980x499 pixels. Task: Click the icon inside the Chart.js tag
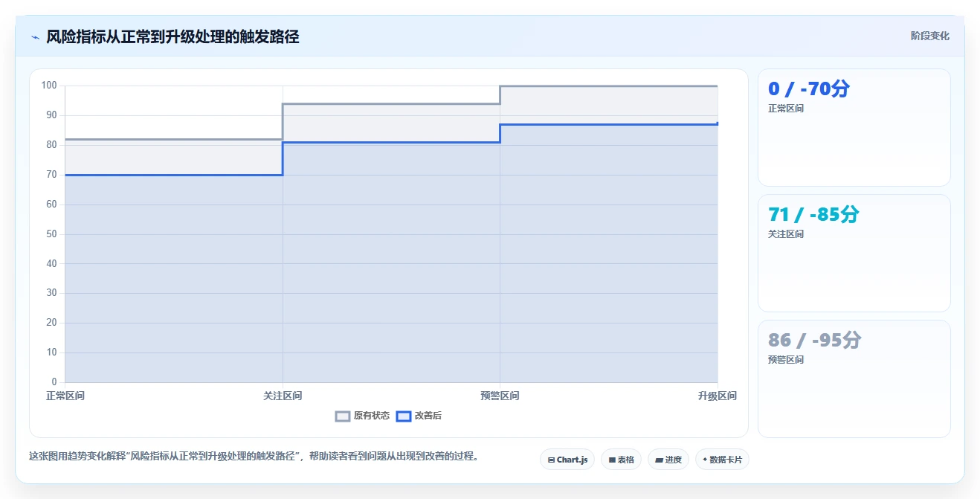551,460
